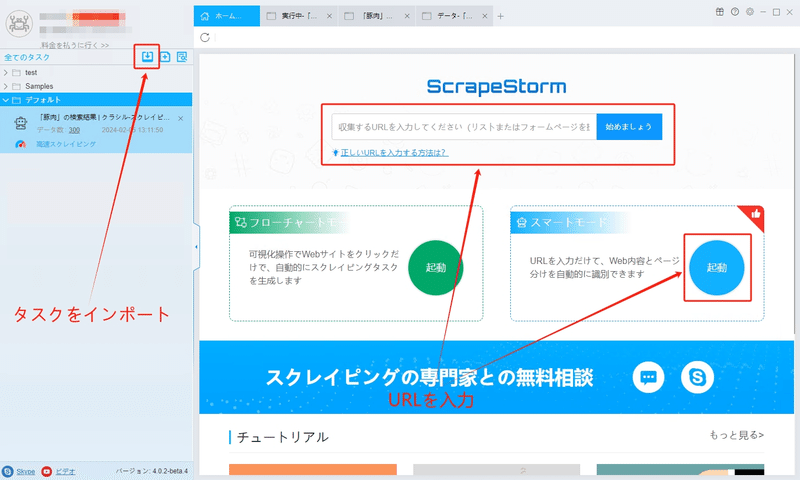Collapse sidebar with the panel divider arrow
The image size is (800, 480).
pyautogui.click(x=196, y=247)
